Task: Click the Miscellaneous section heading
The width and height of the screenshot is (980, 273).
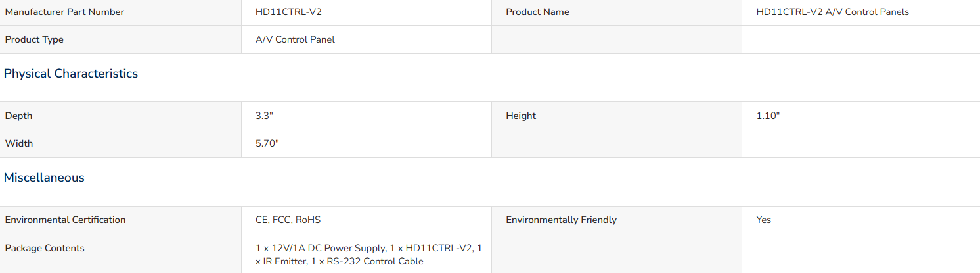Action: click(44, 178)
